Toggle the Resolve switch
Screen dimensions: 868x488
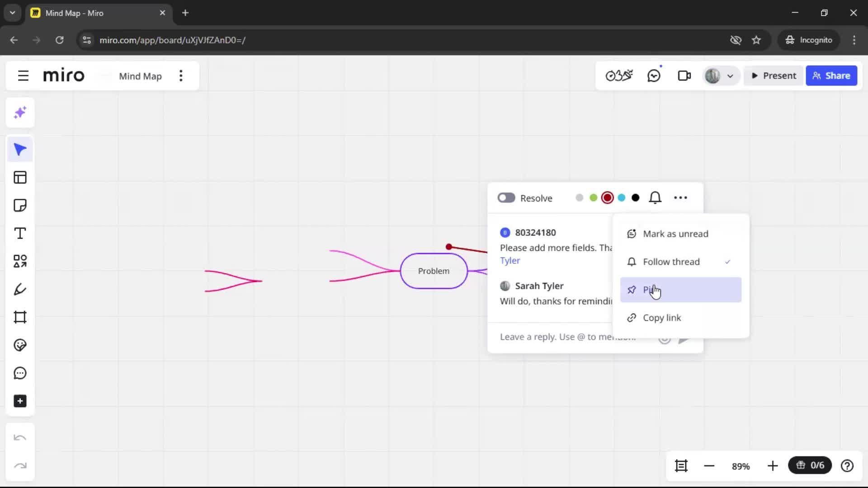[x=506, y=198]
